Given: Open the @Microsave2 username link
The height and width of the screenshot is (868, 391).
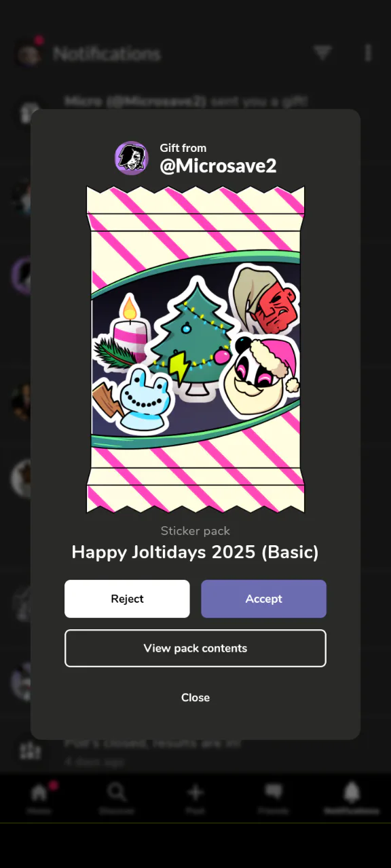Looking at the screenshot, I should 218,166.
